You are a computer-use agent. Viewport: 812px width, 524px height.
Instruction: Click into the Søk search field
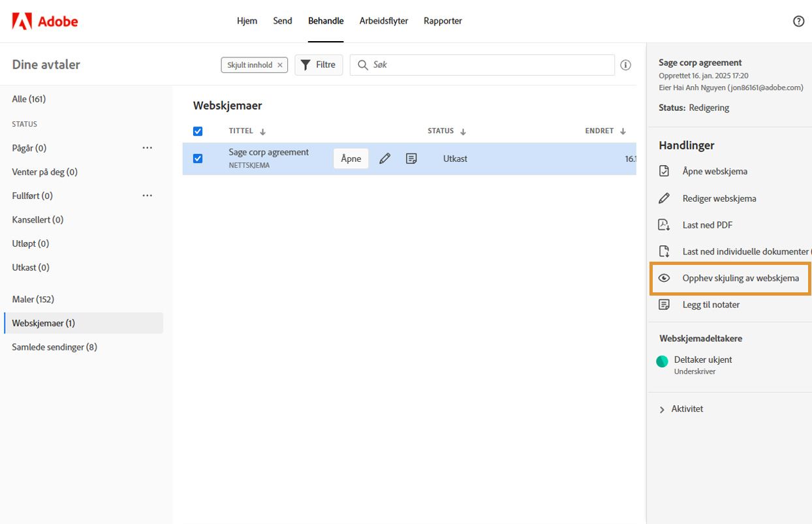click(x=482, y=65)
